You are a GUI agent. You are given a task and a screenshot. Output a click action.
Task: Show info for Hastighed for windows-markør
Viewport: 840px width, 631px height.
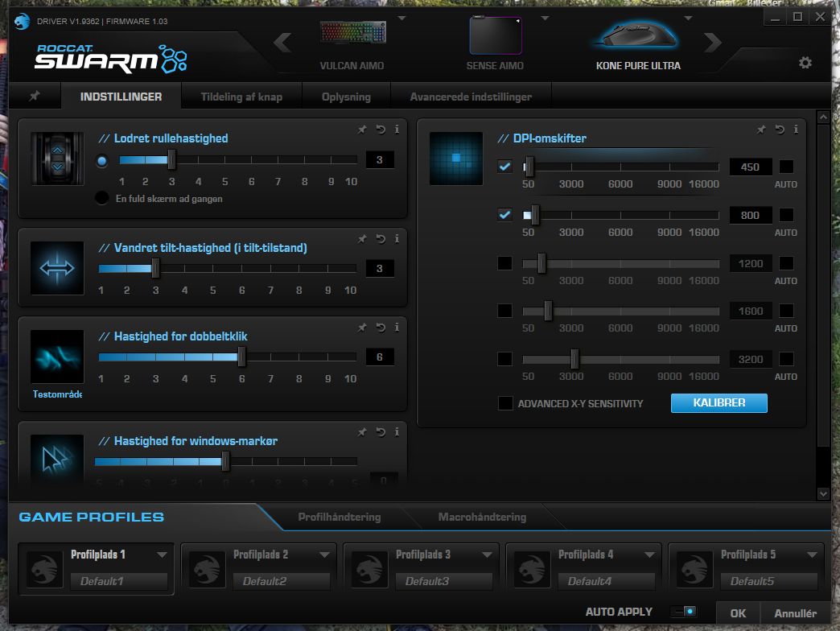(x=397, y=431)
